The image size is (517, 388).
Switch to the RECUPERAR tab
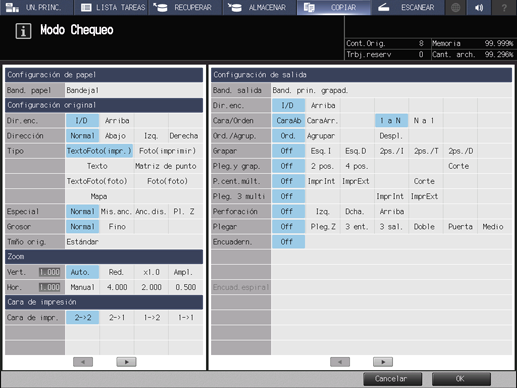tap(185, 7)
